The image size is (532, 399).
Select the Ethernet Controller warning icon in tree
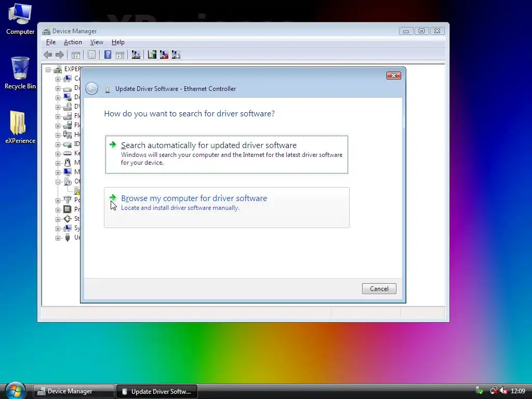[x=77, y=190]
